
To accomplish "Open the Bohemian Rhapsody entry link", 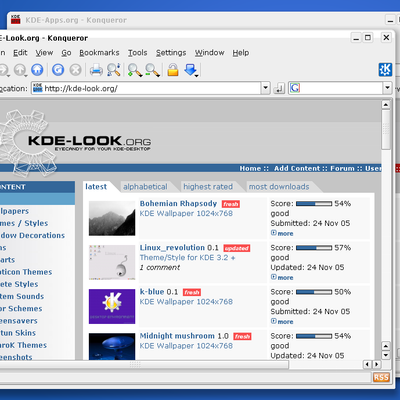I will [178, 203].
